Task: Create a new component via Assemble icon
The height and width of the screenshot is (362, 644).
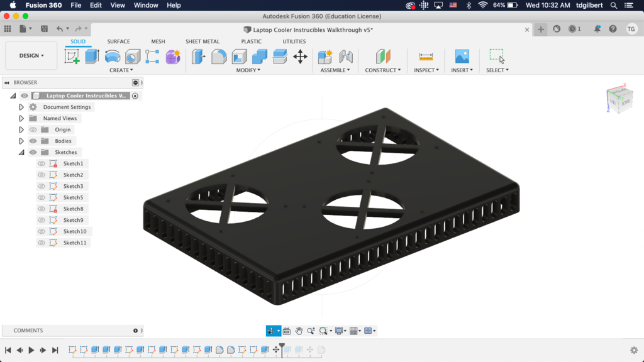Action: [326, 57]
